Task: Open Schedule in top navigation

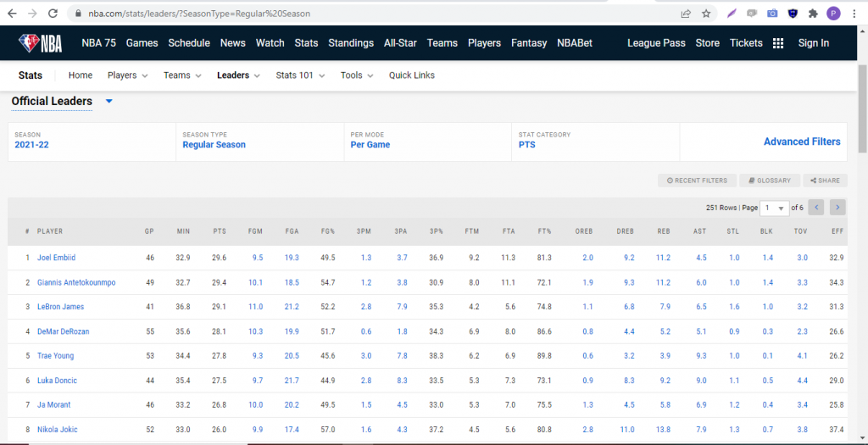Action: (x=189, y=43)
